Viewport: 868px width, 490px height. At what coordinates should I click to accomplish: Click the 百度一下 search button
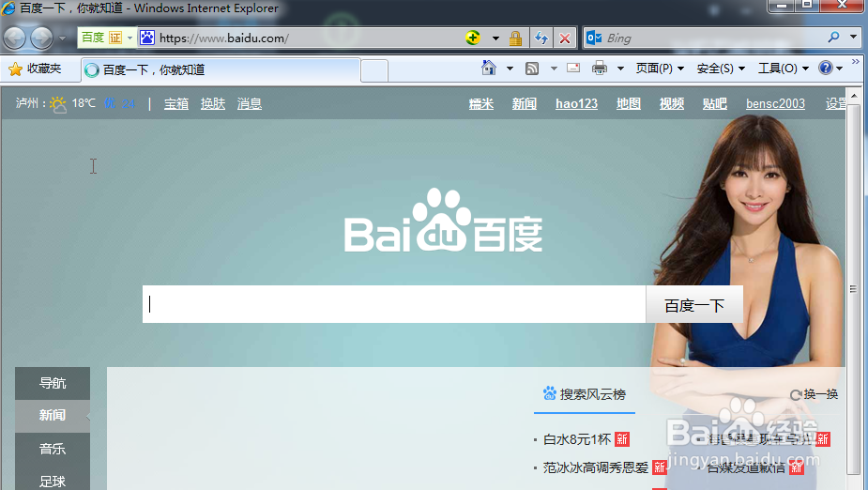pos(694,304)
